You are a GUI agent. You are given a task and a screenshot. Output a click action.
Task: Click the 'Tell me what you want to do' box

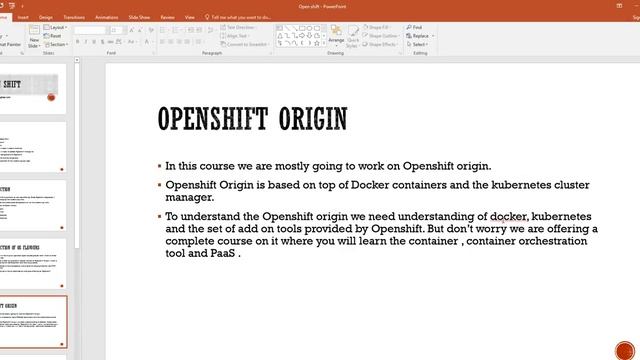238,18
